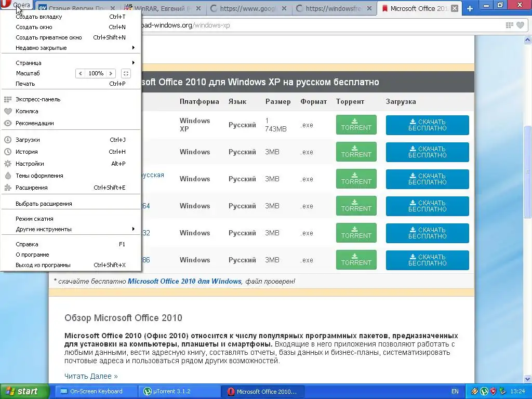Click the EN language indicator in tray
This screenshot has width=532, height=399.
pos(455,392)
